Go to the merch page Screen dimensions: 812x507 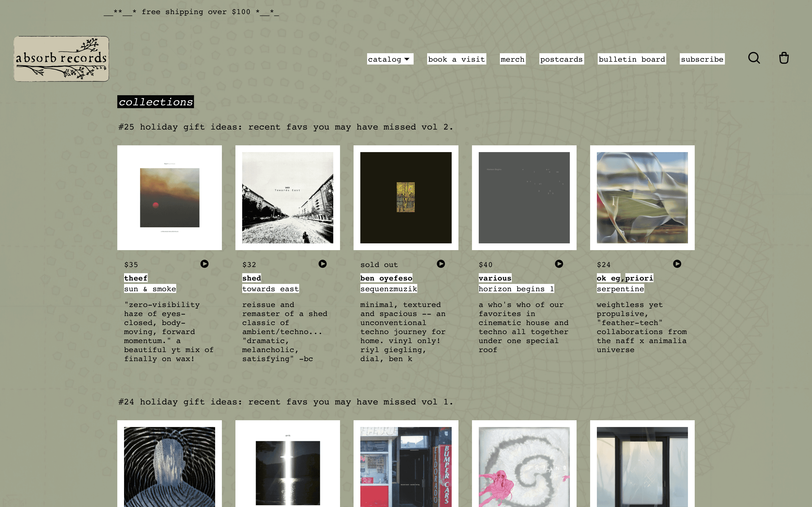[x=512, y=59]
